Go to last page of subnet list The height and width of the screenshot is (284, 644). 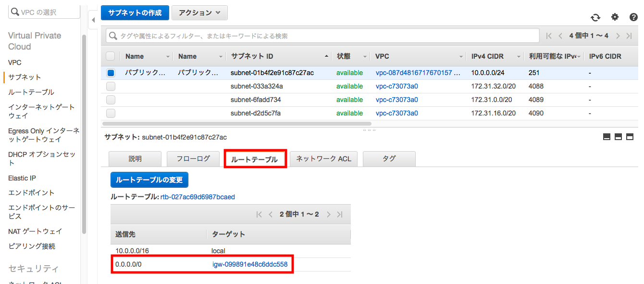[629, 36]
